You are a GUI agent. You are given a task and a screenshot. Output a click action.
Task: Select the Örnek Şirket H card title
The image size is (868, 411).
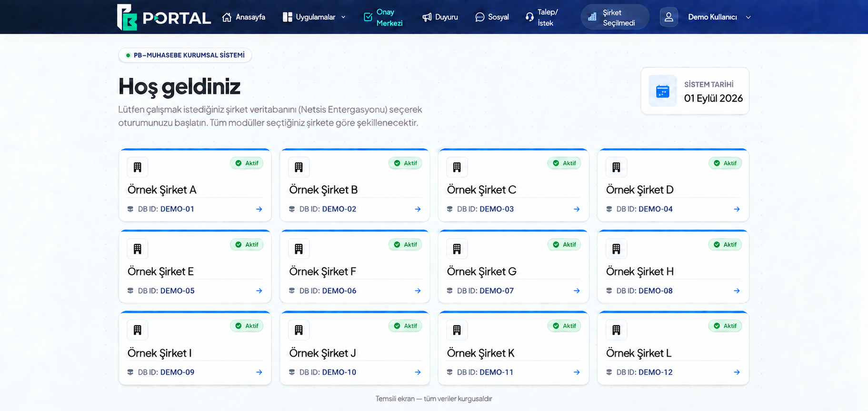point(640,271)
